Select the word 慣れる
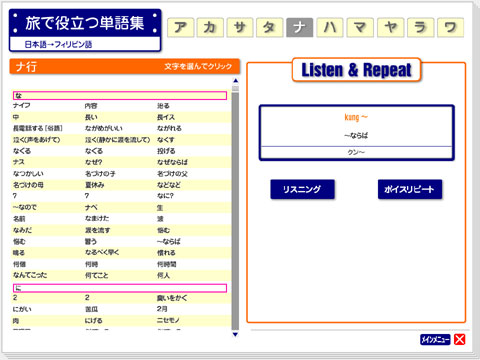Image resolution: width=480 pixels, height=360 pixels. point(166,253)
